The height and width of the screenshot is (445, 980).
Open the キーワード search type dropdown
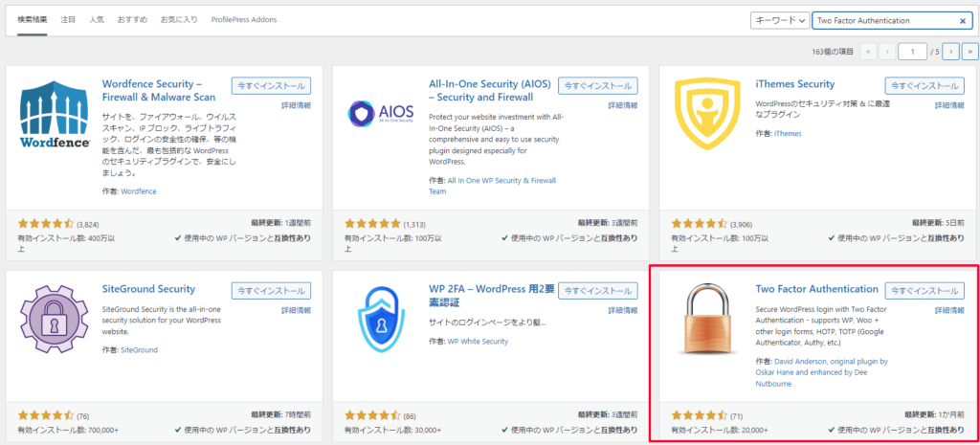(x=779, y=20)
